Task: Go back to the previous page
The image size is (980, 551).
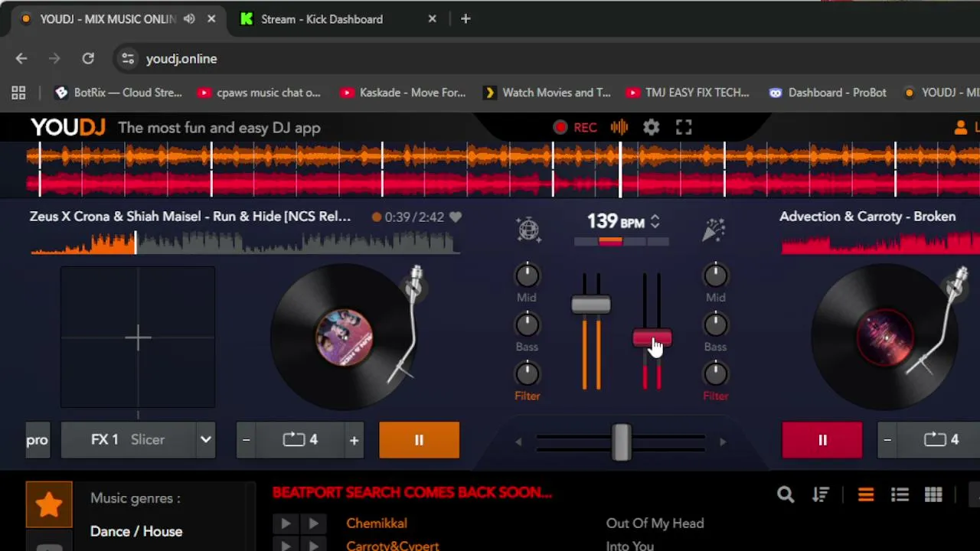Action: pos(21,59)
